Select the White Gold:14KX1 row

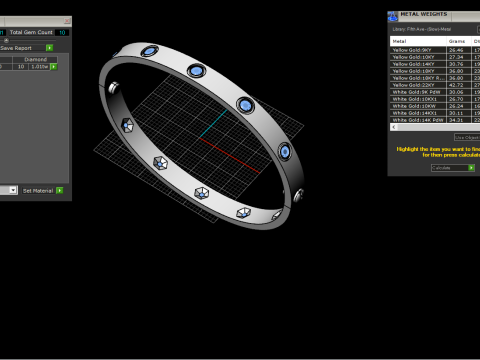click(435, 113)
